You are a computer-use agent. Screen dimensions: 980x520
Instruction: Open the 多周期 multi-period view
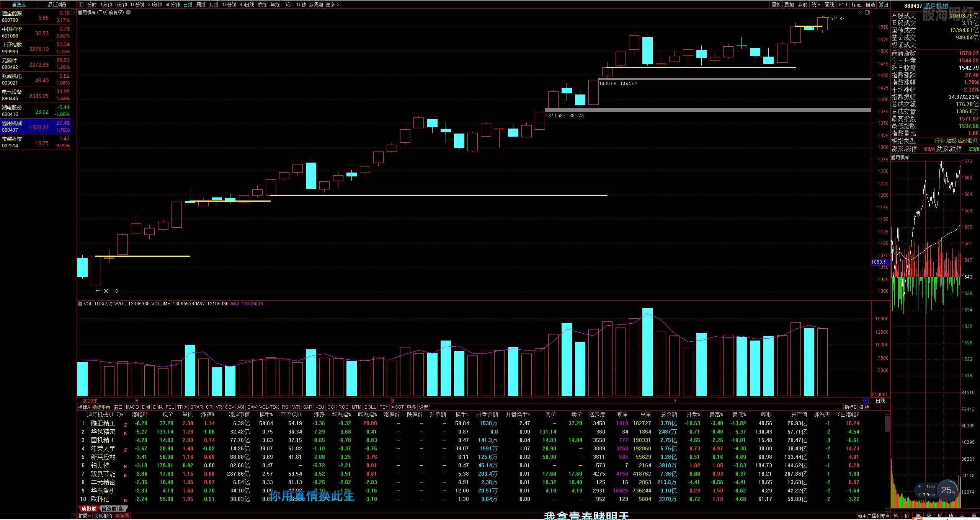pyautogui.click(x=316, y=5)
